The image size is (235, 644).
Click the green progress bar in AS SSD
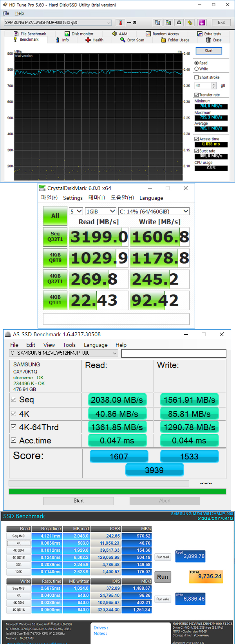pyautogui.click(x=117, y=492)
